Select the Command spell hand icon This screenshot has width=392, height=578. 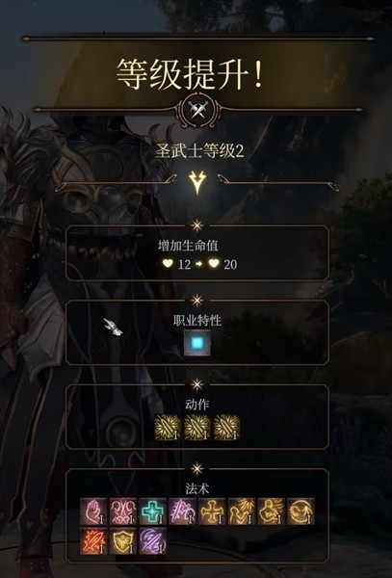point(93,512)
